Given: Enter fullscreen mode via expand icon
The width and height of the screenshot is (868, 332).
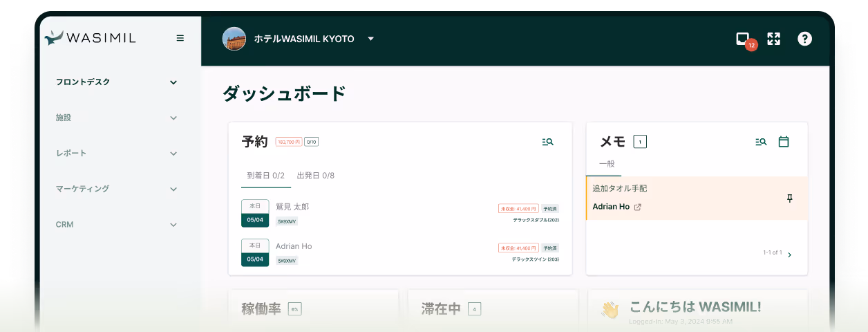Looking at the screenshot, I should (773, 39).
